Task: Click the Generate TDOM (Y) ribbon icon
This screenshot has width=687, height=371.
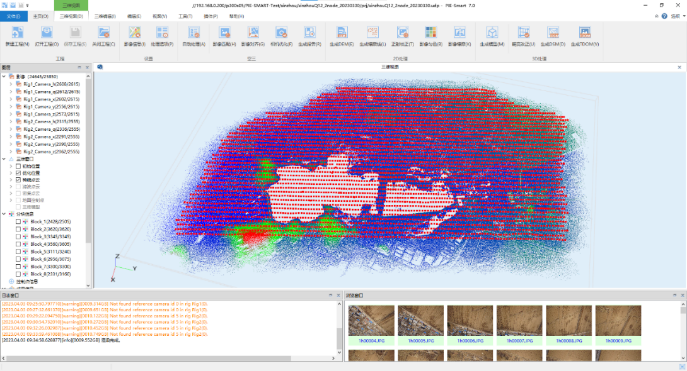Action: 584,32
